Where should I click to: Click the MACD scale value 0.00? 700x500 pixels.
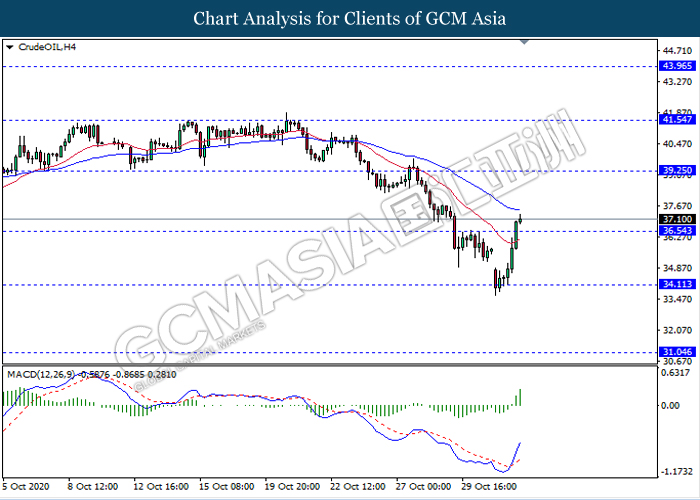(671, 405)
